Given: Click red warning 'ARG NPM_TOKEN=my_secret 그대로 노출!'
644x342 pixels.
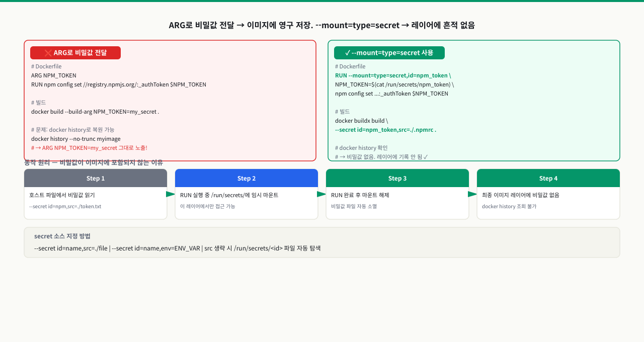Looking at the screenshot, I should 89,148.
